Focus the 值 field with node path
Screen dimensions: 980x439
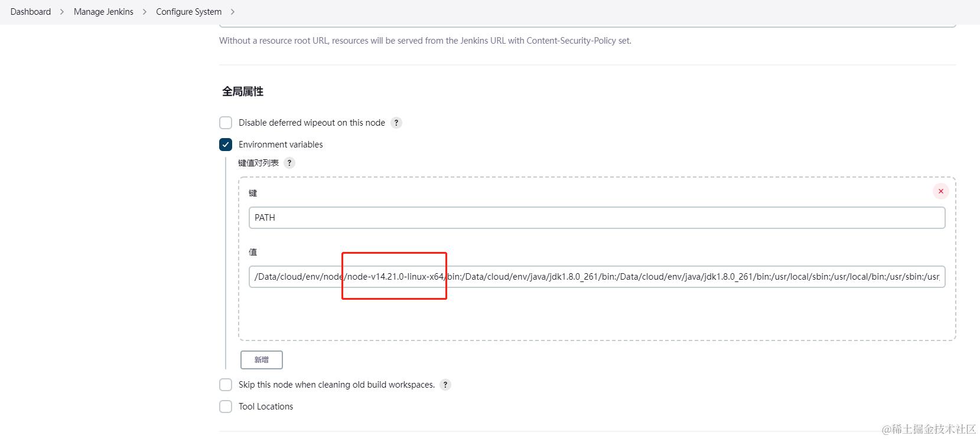pyautogui.click(x=597, y=277)
